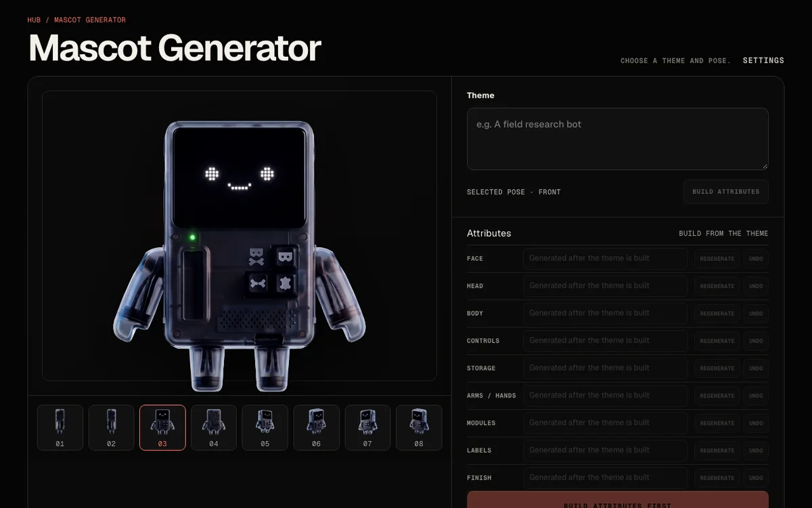
Task: Regenerate the Body attribute
Action: tap(717, 314)
